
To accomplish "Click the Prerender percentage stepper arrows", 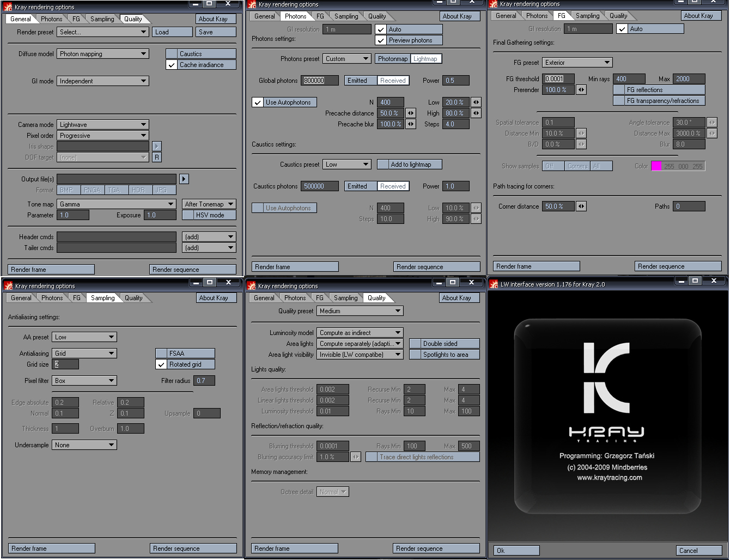I will tap(581, 90).
